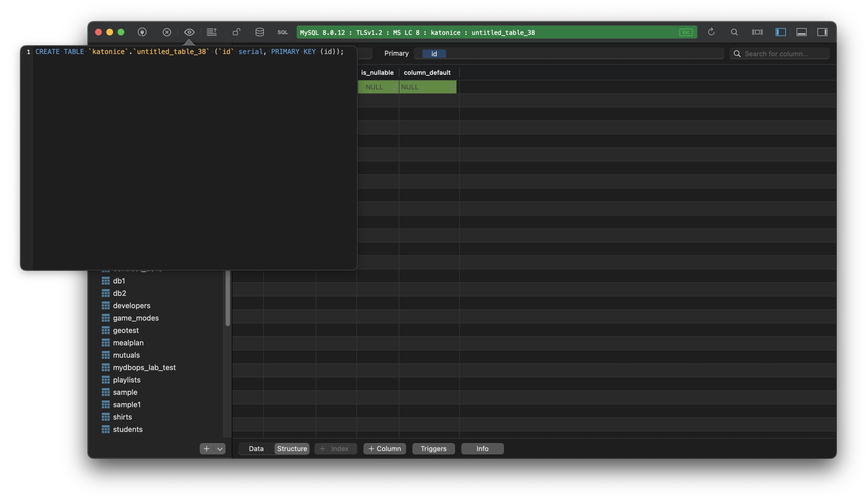Click the connection plug icon
Viewport: 868px width, 500px height.
[x=142, y=32]
